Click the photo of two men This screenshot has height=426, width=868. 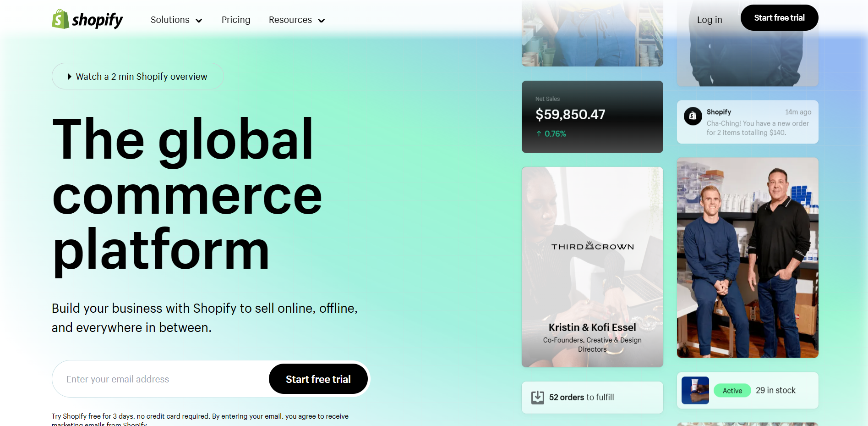[x=748, y=258]
